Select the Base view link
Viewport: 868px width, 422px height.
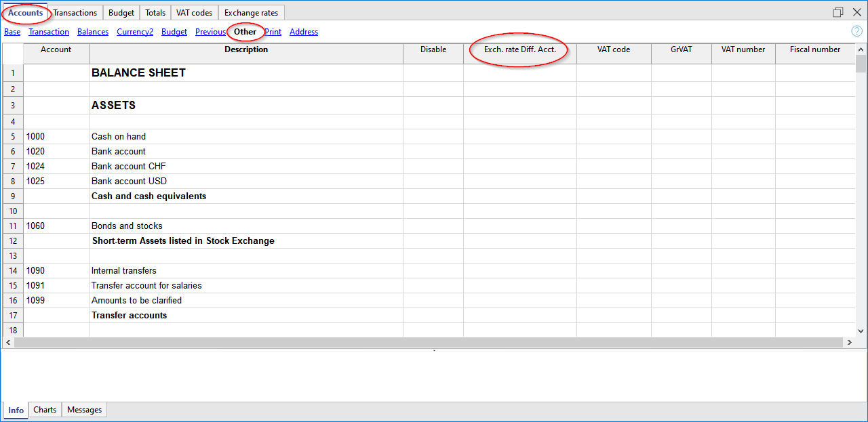[12, 32]
